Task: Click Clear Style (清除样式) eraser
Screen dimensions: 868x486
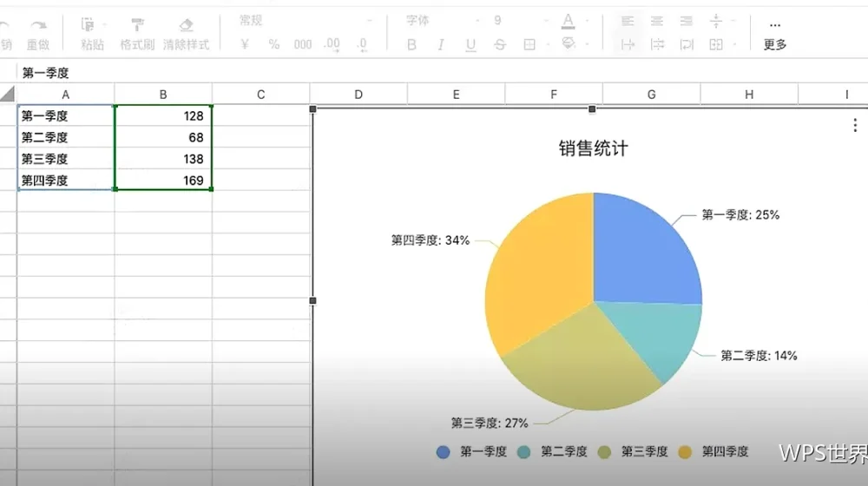Action: coord(186,35)
